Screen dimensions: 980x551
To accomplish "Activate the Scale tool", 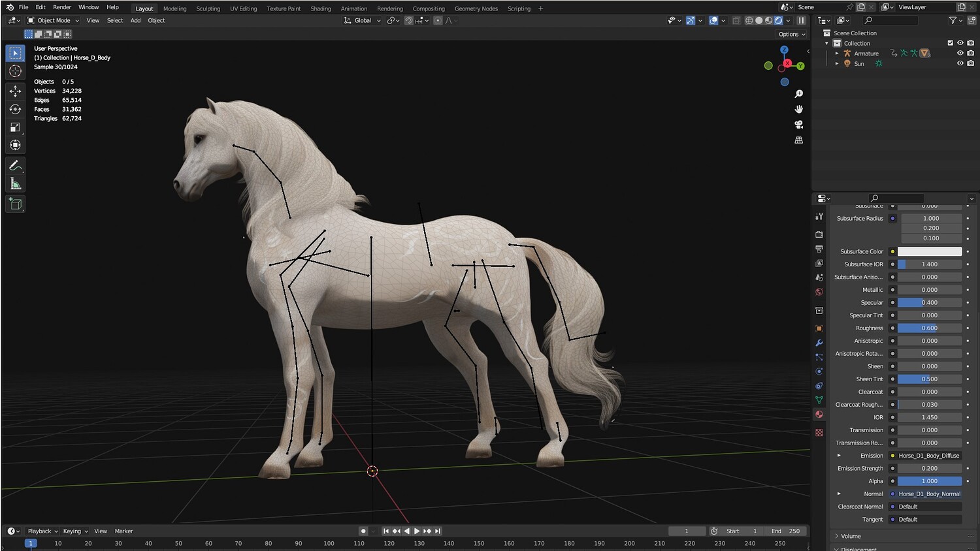I will pos(16,127).
